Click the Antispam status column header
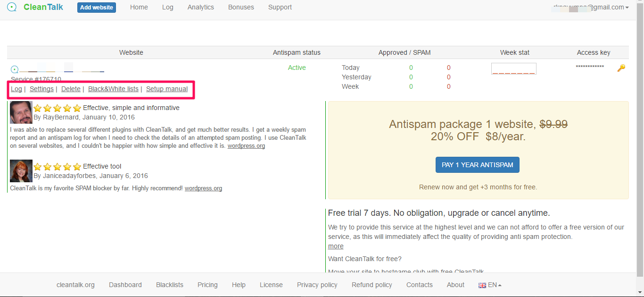The height and width of the screenshot is (297, 644). [297, 52]
